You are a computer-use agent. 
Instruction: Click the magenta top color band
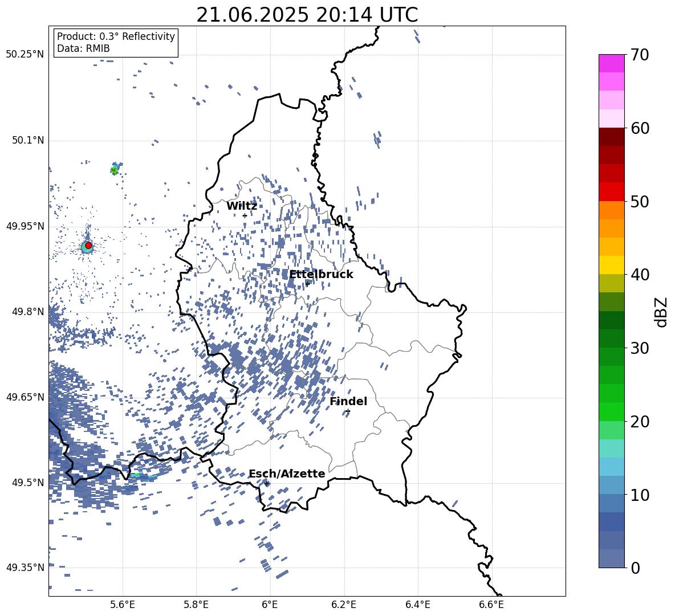click(611, 63)
